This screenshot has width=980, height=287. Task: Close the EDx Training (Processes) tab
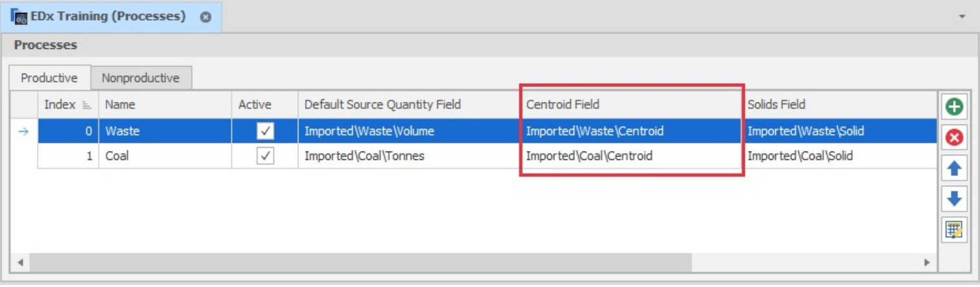click(x=205, y=17)
